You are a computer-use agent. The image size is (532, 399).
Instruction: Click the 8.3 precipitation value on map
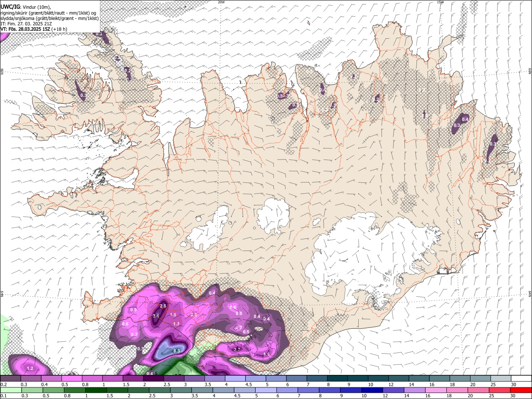tap(176, 351)
